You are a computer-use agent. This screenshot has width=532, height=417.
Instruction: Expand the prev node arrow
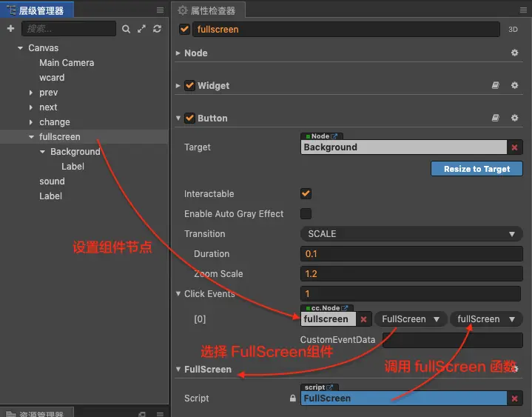(x=31, y=93)
